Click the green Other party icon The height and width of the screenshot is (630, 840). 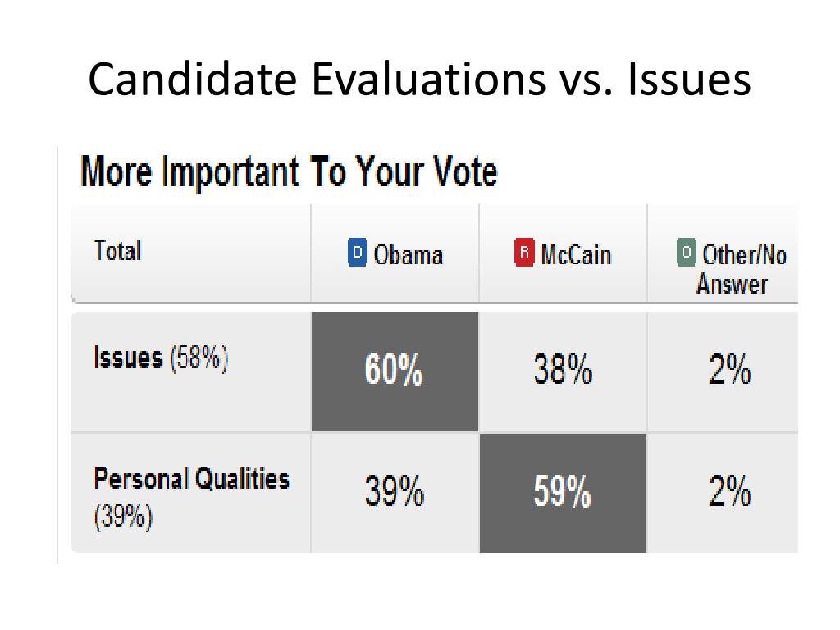pyautogui.click(x=687, y=253)
